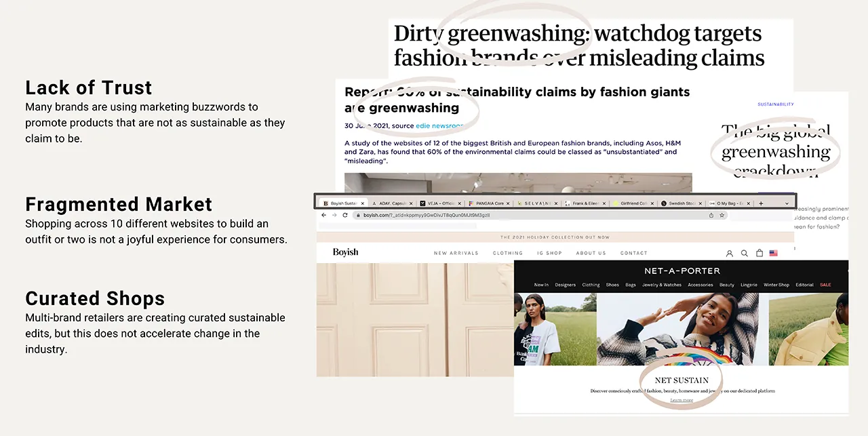Close the O My Bag tab
868x436 pixels.
pyautogui.click(x=749, y=203)
